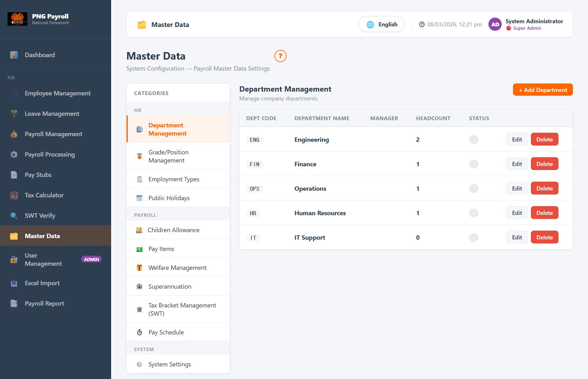Click the Employee Management people icon
Viewport: 588px width, 379px height.
(14, 93)
